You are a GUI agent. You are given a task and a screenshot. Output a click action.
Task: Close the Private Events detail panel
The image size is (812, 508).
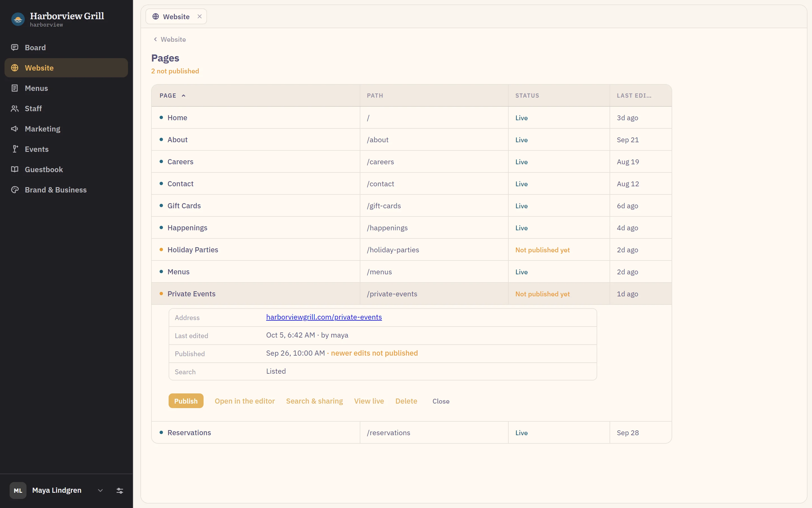tap(441, 401)
